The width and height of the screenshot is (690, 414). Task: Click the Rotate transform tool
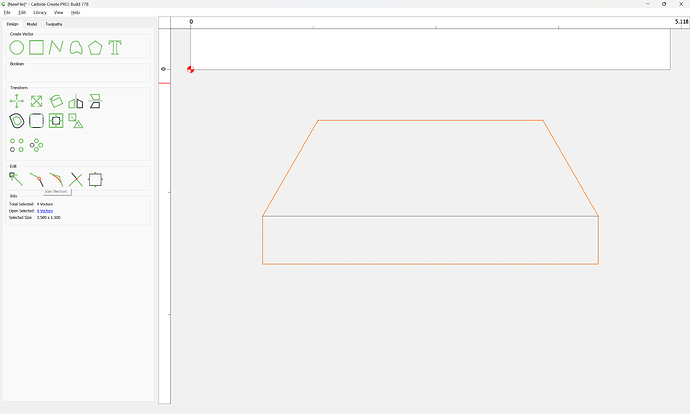(56, 101)
